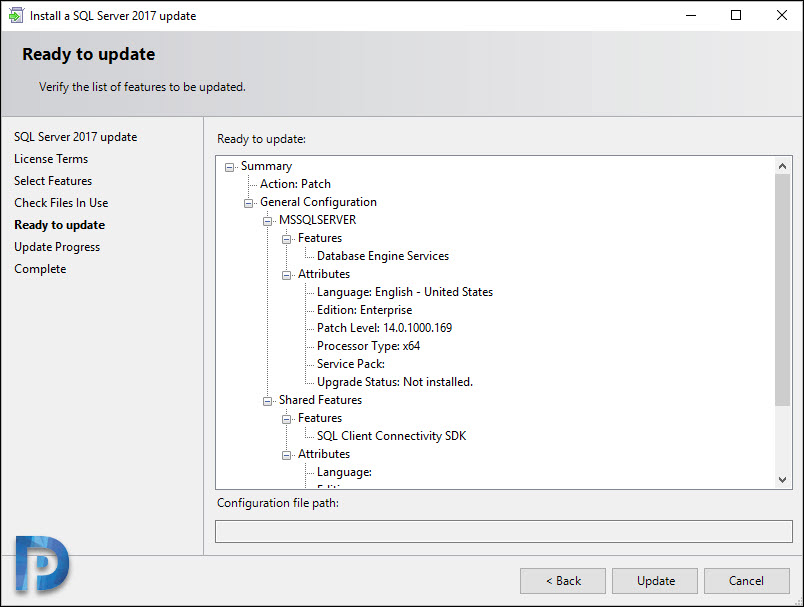804x607 pixels.
Task: Click the summary tree vertical scrollbar thumb
Action: point(782,290)
